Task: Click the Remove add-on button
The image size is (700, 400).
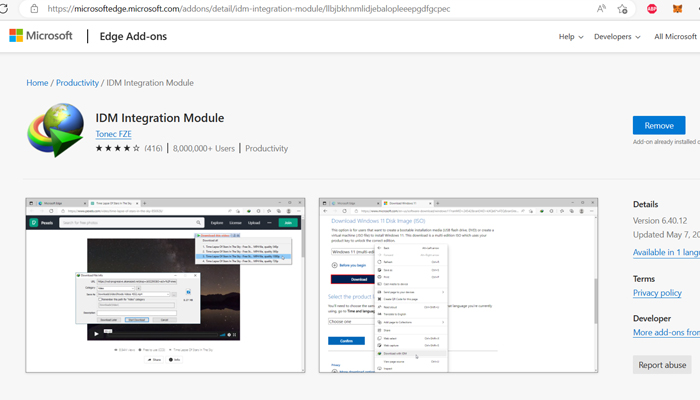Action: pyautogui.click(x=659, y=125)
